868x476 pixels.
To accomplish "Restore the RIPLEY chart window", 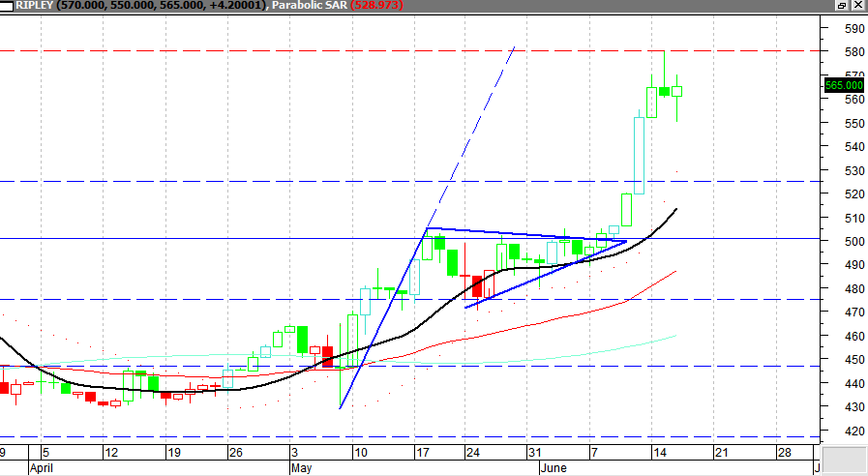I will point(842,5).
